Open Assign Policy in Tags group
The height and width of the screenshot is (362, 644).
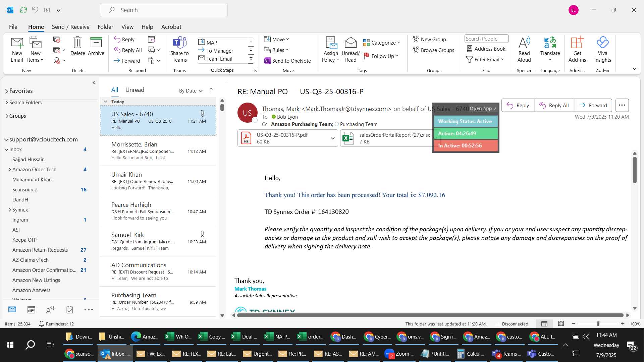tap(331, 50)
